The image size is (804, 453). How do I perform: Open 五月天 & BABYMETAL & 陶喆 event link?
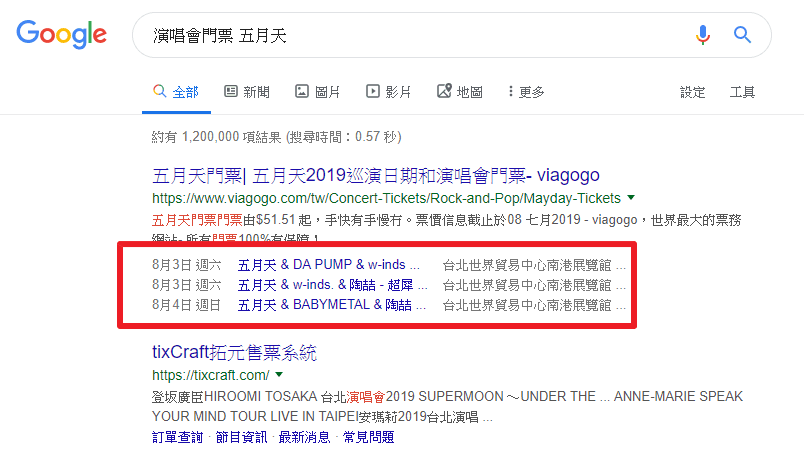click(x=331, y=305)
